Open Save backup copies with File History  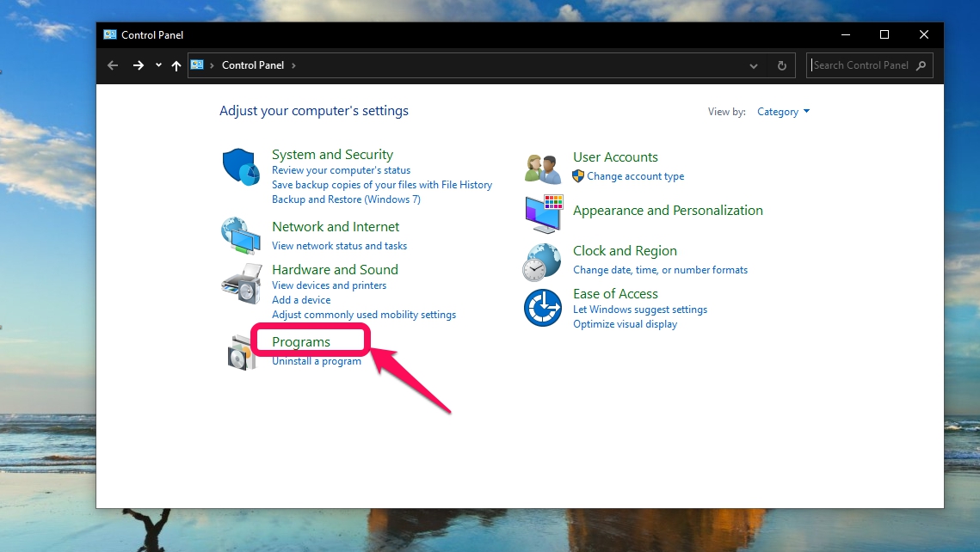(382, 185)
